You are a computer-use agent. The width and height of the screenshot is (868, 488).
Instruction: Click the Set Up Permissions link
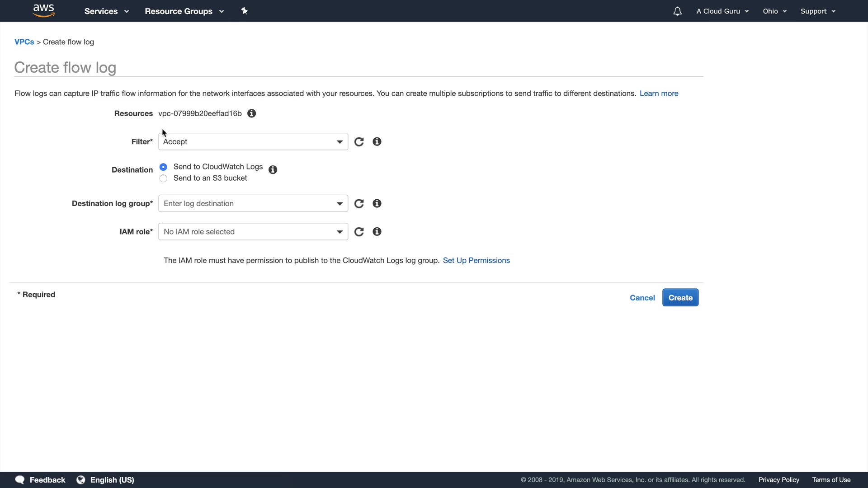[476, 261]
